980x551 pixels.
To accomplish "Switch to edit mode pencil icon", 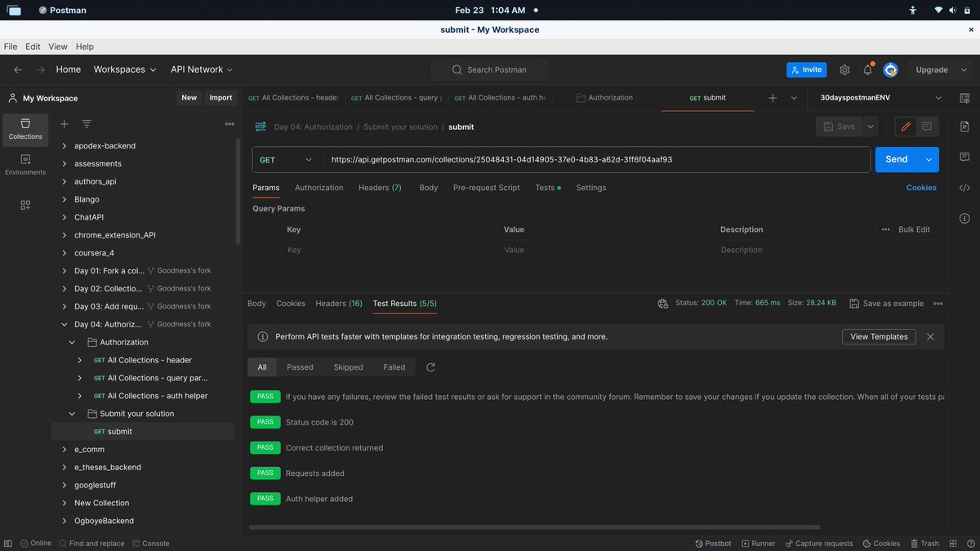I will 905,127.
